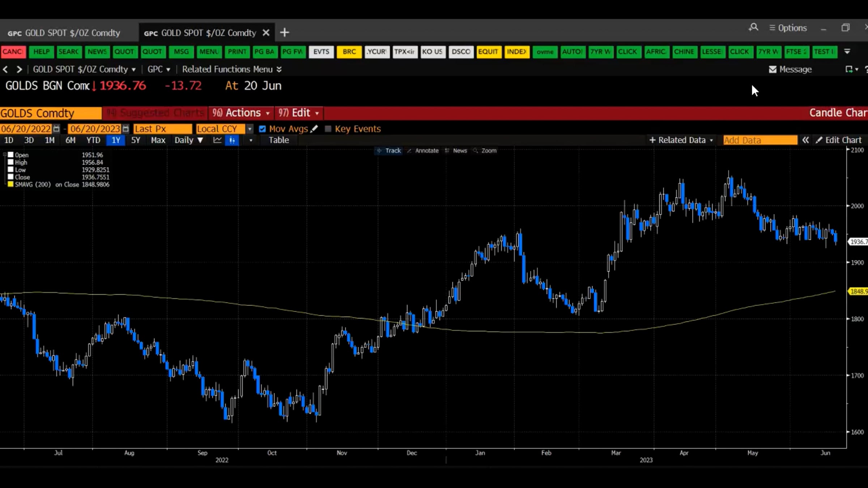The image size is (868, 488).
Task: Click the Message envelope icon
Action: (773, 69)
